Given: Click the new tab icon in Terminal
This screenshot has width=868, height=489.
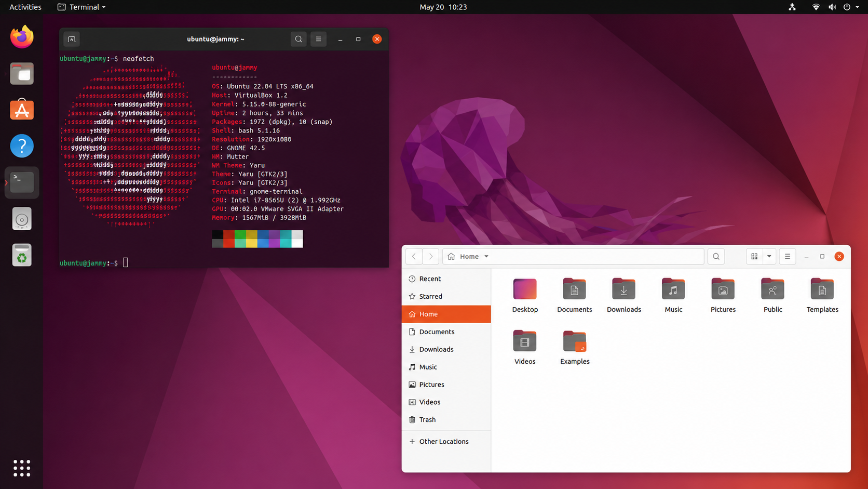Looking at the screenshot, I should [x=72, y=39].
